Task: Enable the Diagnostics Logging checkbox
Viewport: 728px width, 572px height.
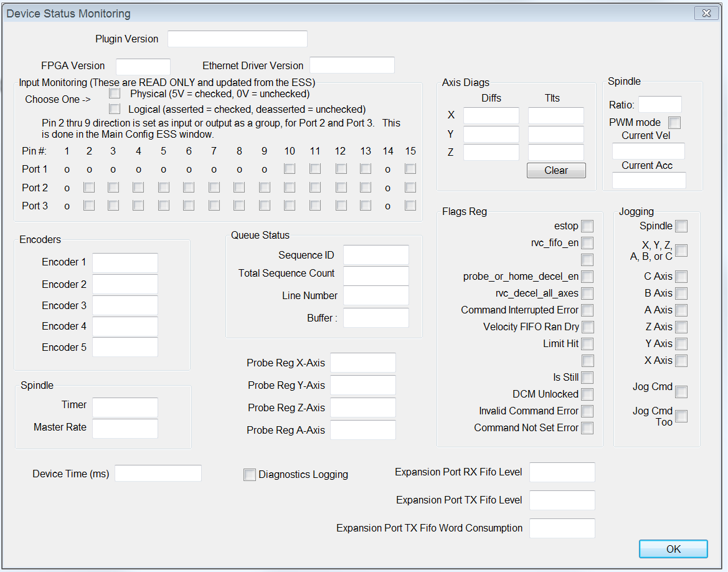Action: [x=250, y=475]
